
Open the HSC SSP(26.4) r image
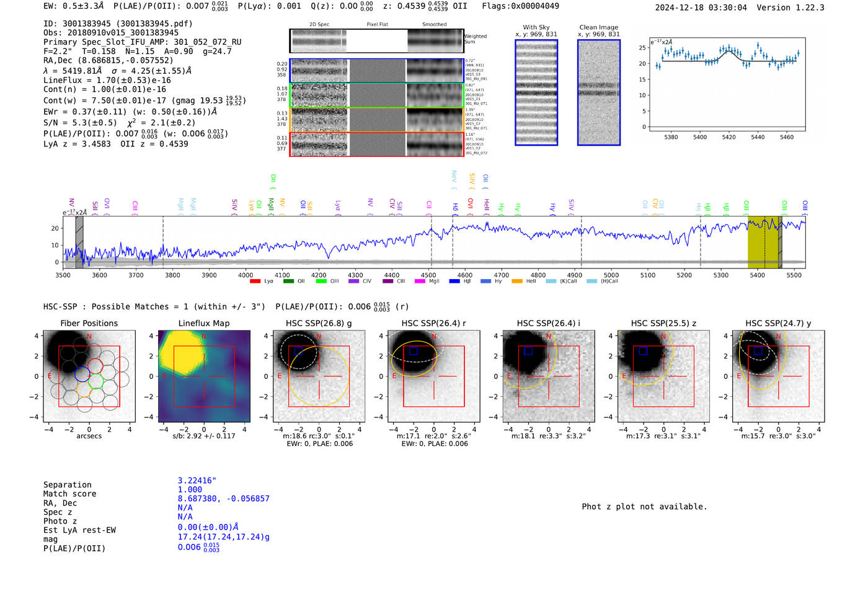coord(434,376)
